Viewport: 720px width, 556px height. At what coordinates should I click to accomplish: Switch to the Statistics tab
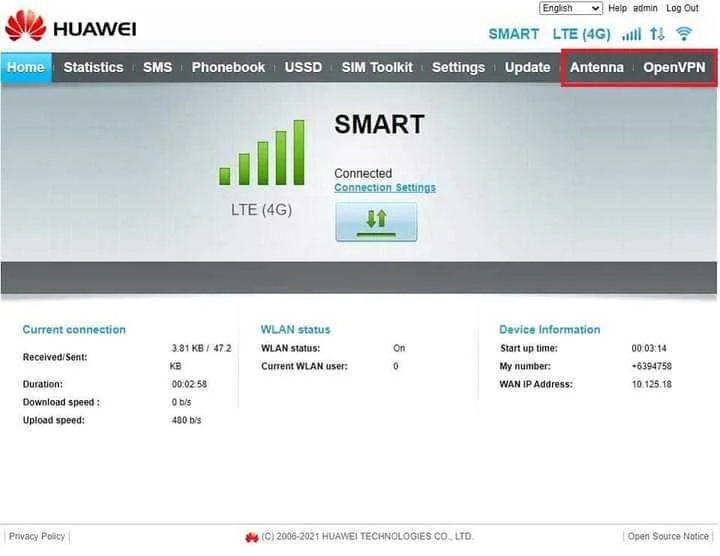click(x=93, y=67)
